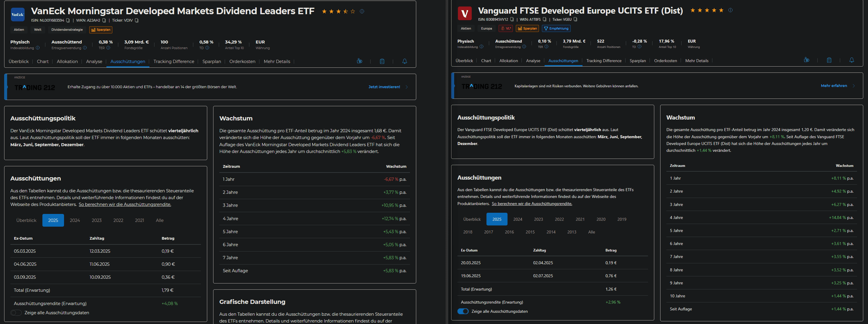
Task: Open VanEck 'So berechnen wir die Ausschüttungsrendite' link
Action: click(125, 204)
